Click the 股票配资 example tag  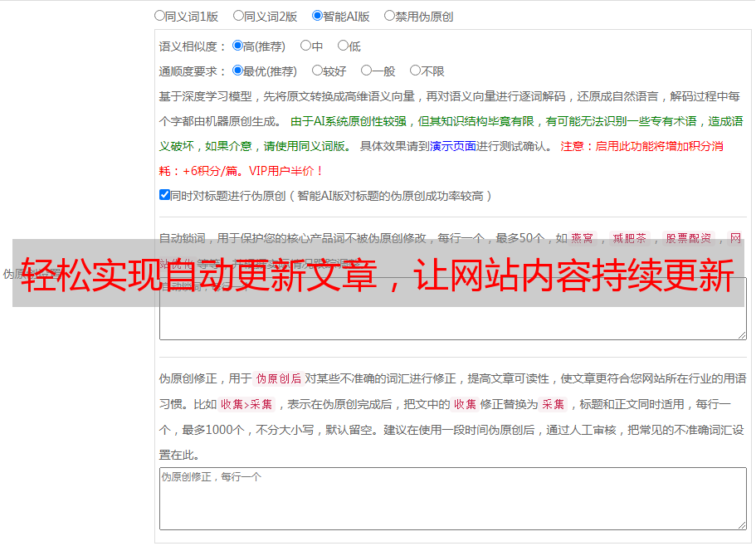[x=689, y=238]
